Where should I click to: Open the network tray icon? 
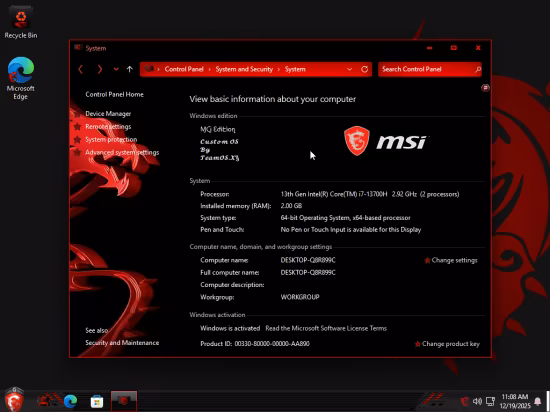[x=490, y=401]
